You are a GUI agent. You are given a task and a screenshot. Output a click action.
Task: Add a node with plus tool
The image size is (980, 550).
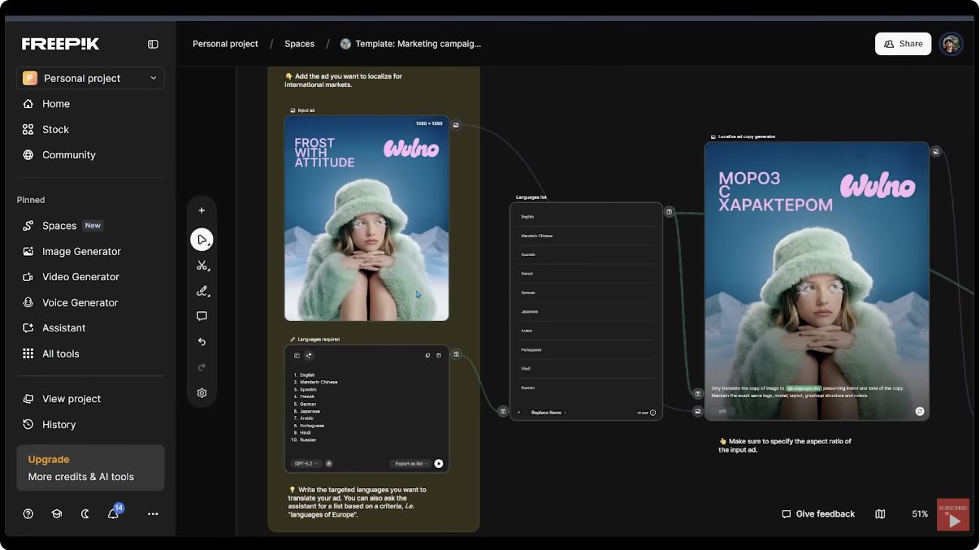coord(202,210)
